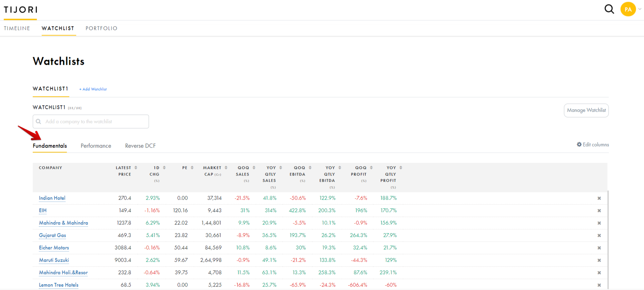
Task: Open the Eicher Motors company link
Action: [54, 248]
